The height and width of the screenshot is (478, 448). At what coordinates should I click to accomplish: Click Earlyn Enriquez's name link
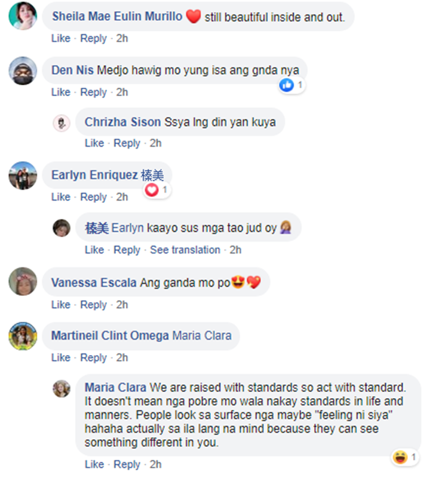[94, 175]
